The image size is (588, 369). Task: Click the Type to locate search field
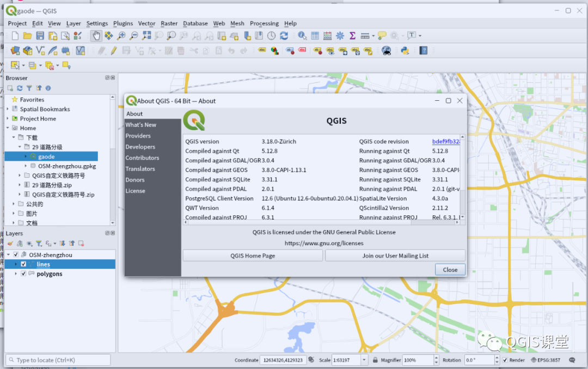(x=58, y=360)
